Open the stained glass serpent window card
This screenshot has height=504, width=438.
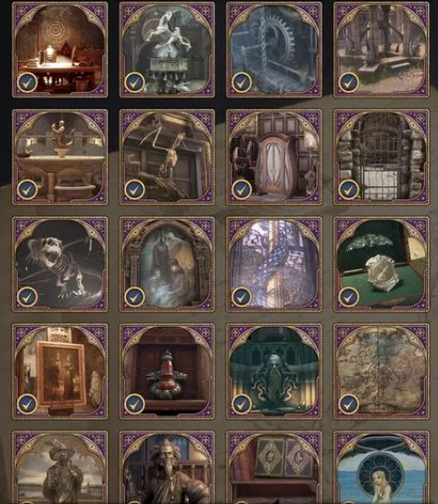pos(274,264)
